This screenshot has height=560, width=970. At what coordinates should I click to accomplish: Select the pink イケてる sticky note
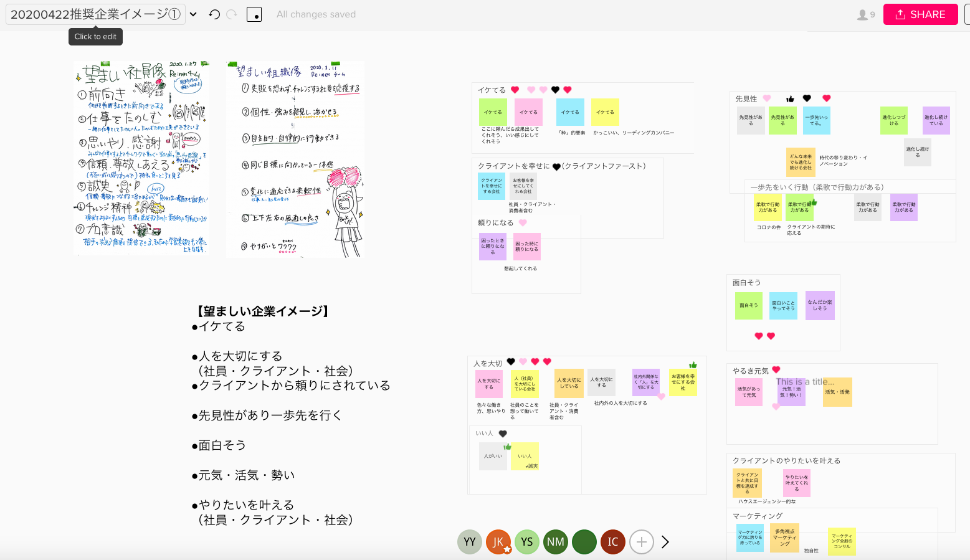click(x=528, y=112)
